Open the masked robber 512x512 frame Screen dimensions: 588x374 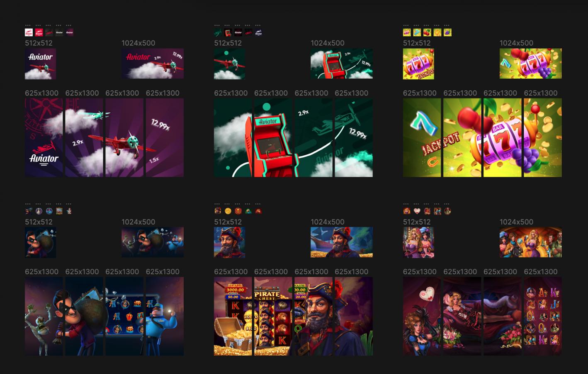tap(40, 242)
